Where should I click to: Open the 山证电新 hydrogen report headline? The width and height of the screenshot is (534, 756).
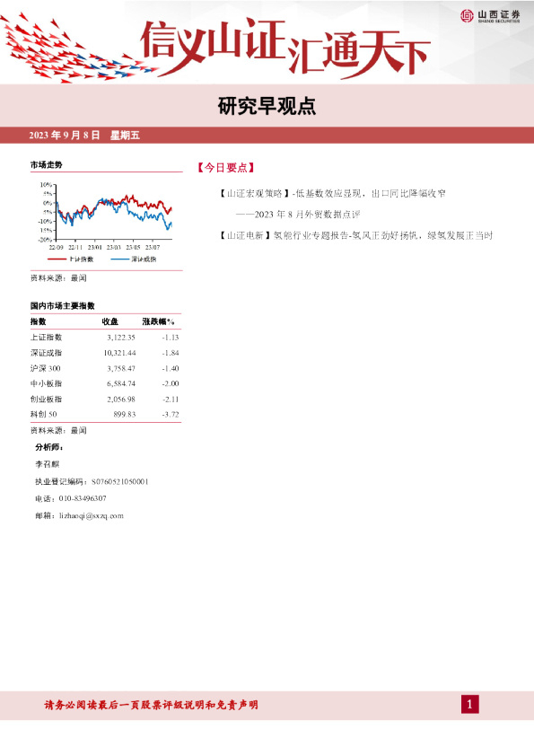(355, 235)
